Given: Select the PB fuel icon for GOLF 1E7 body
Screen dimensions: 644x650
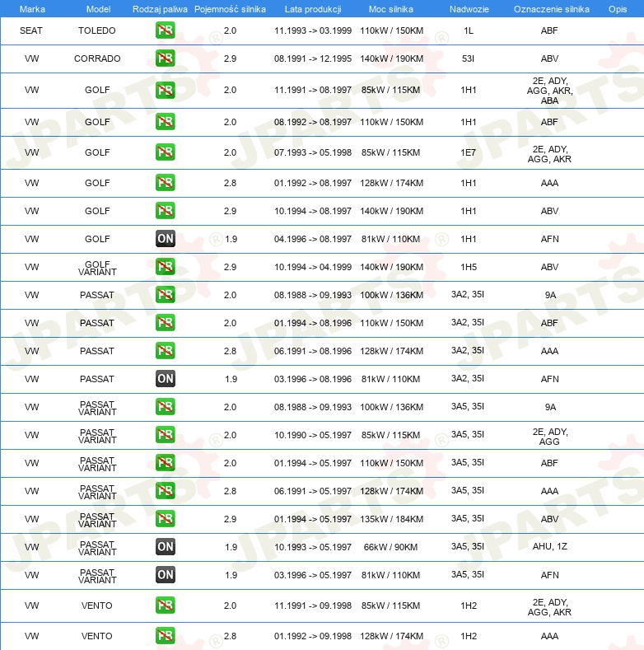Looking at the screenshot, I should coord(166,152).
